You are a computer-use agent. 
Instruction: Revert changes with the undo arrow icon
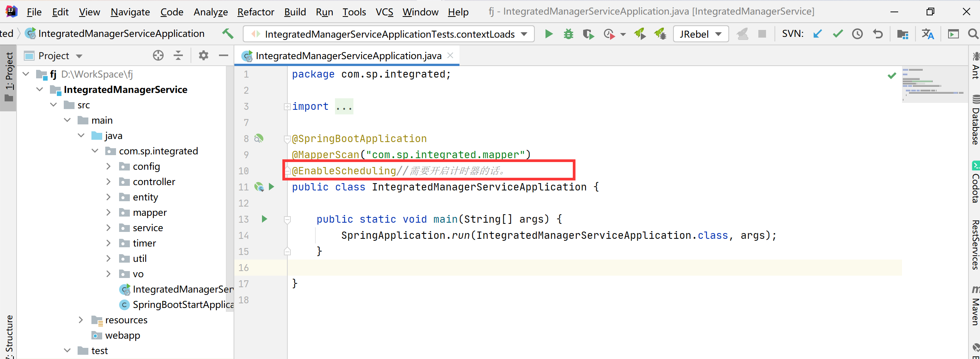pos(877,34)
